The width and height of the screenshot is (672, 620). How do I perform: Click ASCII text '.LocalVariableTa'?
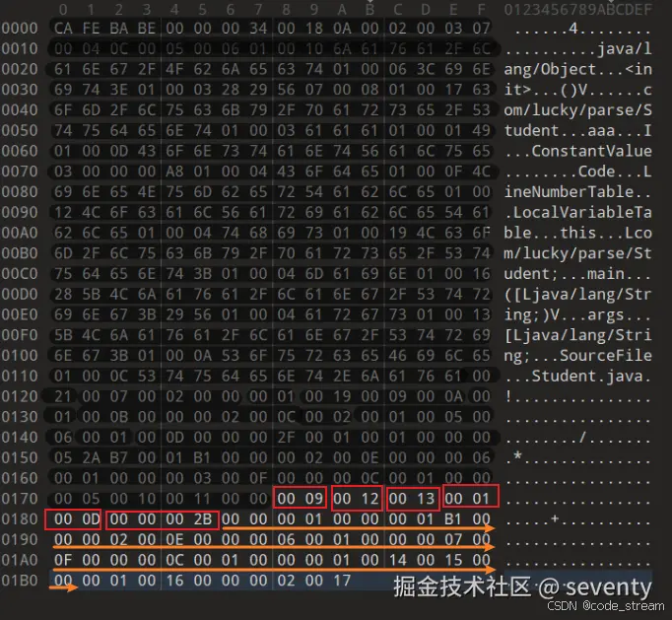577,212
